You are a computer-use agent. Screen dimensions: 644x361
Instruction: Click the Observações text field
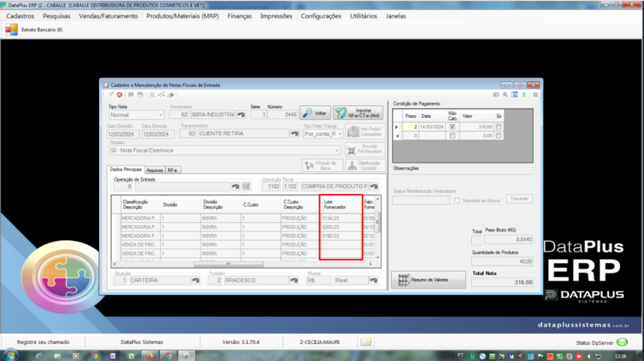point(463,179)
